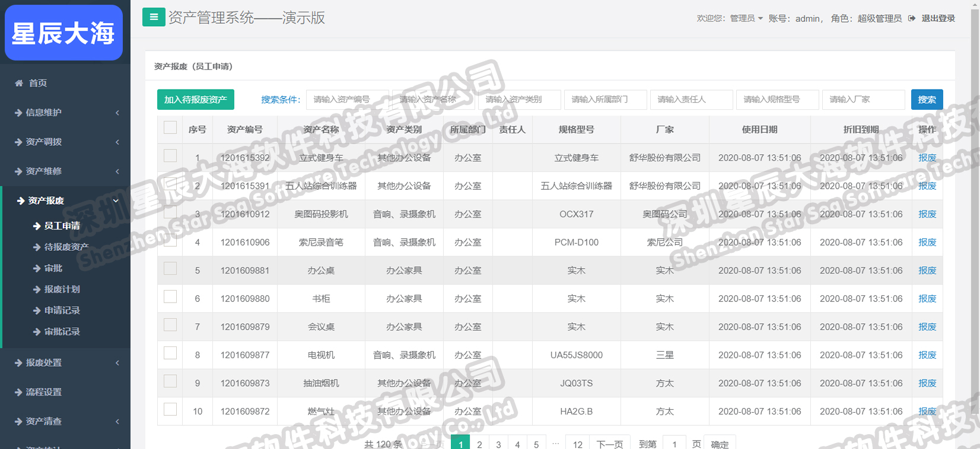The image size is (980, 449).
Task: Click the arrow icon beside 待报废资产
Action: pos(37,247)
